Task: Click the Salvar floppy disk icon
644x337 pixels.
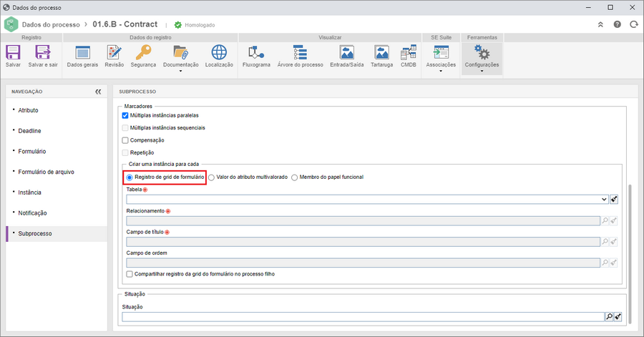Action: coord(13,52)
